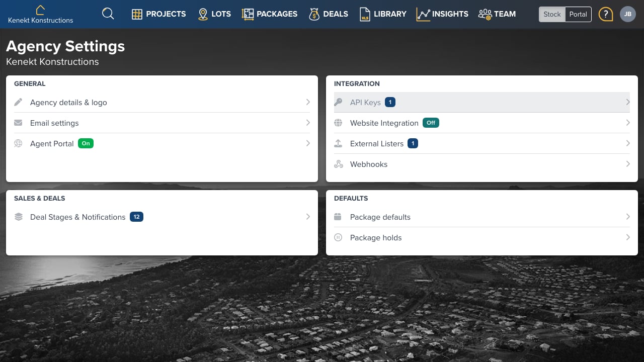644x362 pixels.
Task: Click the key icon beside API Keys
Action: [338, 102]
